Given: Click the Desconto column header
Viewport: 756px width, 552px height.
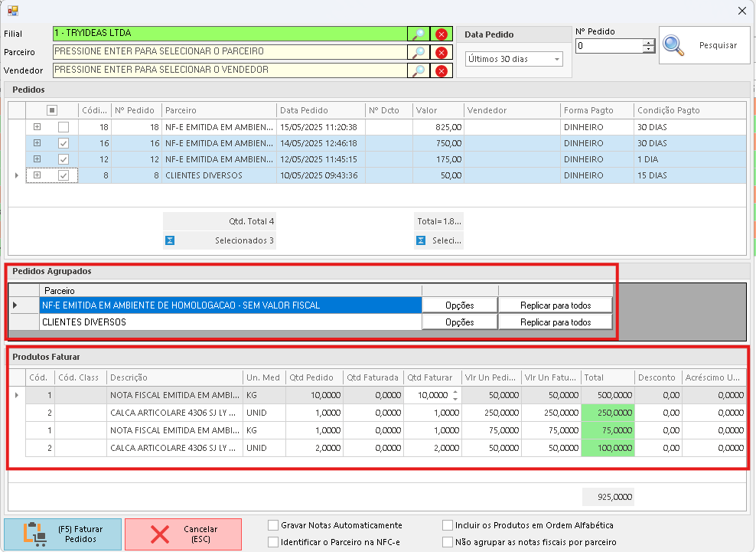Looking at the screenshot, I should click(x=658, y=377).
